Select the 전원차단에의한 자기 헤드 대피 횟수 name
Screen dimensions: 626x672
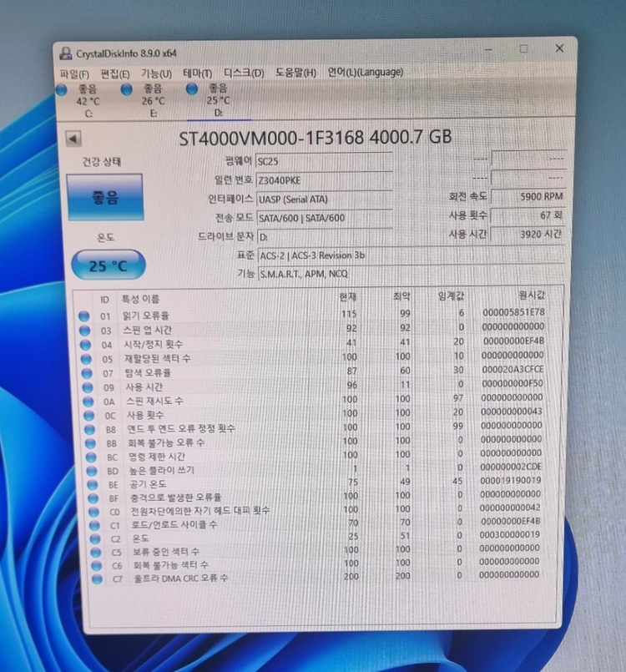click(x=200, y=511)
